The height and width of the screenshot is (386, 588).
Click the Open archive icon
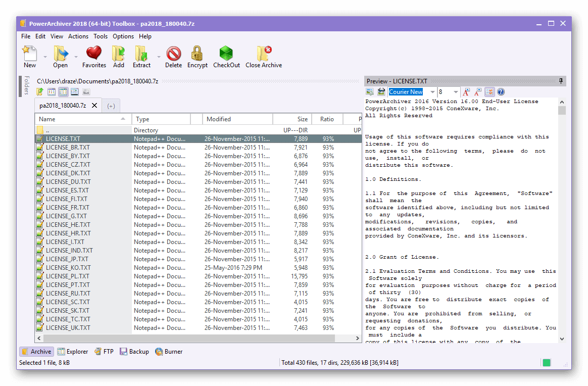(61, 53)
